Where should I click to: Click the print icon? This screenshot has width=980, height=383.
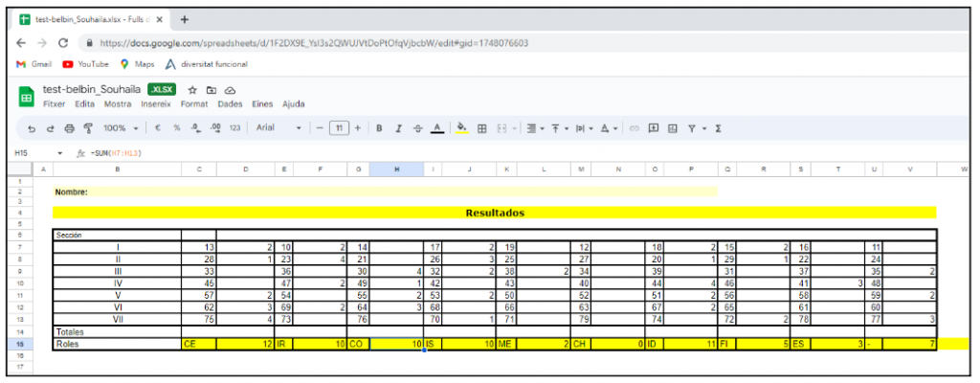(x=69, y=128)
